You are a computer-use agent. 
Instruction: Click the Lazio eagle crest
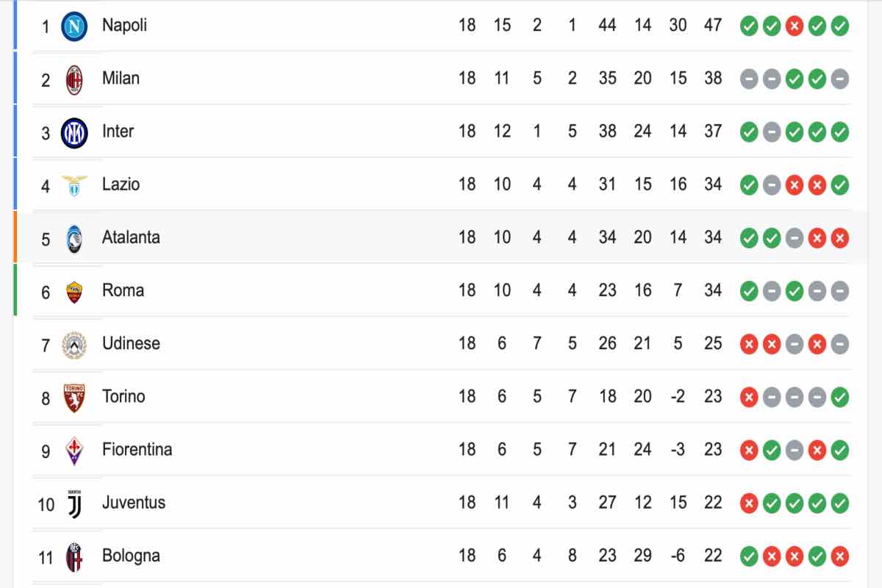(x=74, y=185)
